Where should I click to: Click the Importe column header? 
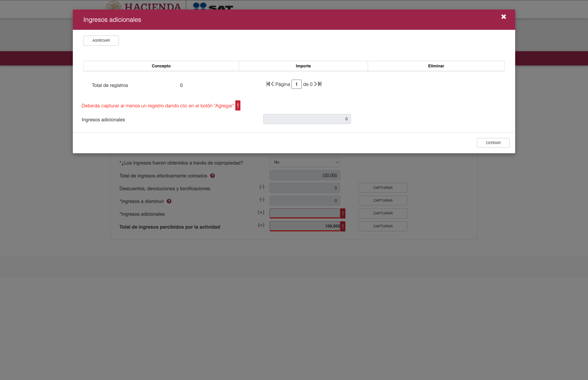(303, 66)
